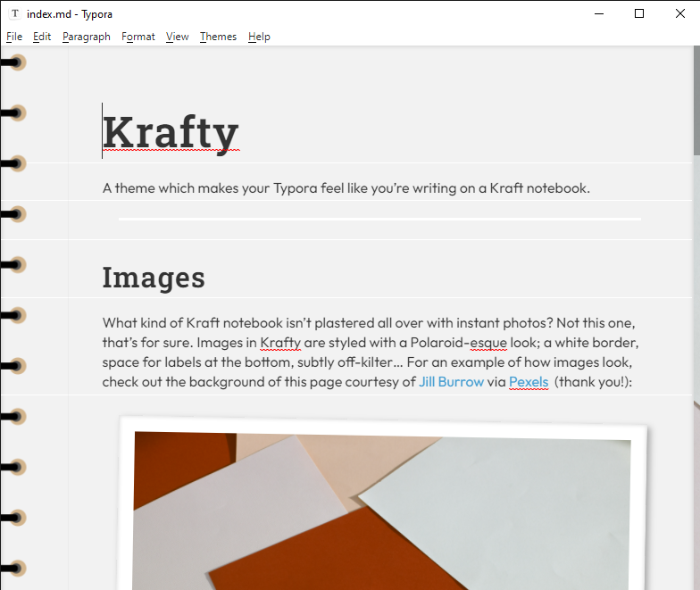Open the Paragraph menu
Image resolution: width=700 pixels, height=590 pixels.
(86, 37)
